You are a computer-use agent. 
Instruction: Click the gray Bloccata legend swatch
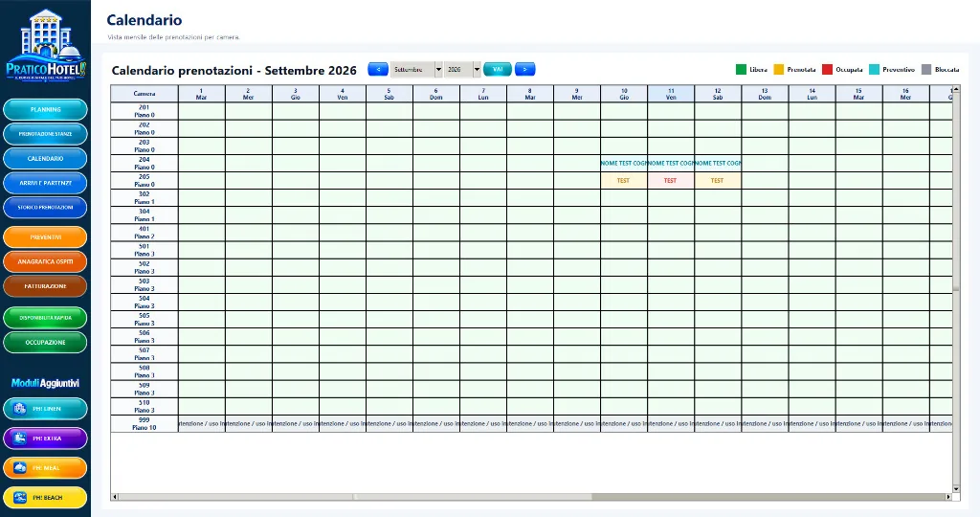click(x=926, y=69)
